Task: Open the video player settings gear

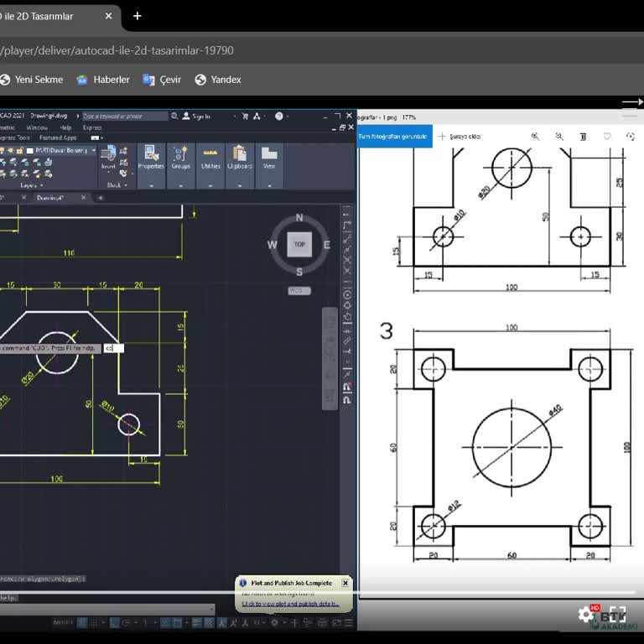Action: pyautogui.click(x=585, y=615)
